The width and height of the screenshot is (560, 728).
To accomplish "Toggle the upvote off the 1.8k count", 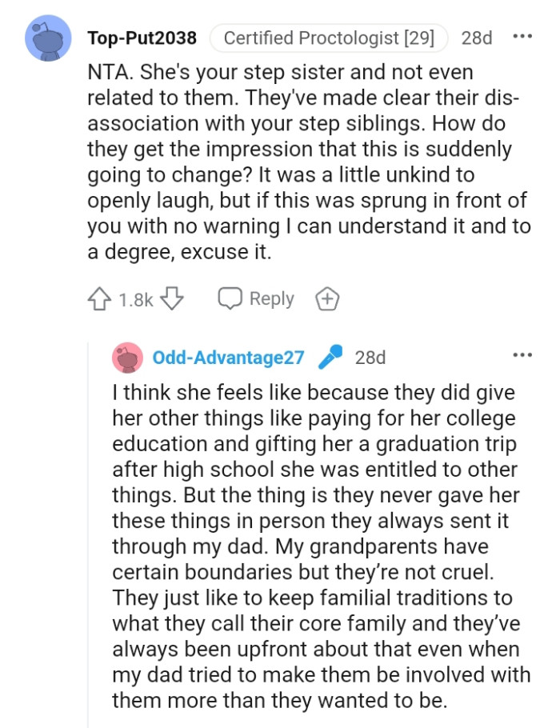I will click(x=99, y=298).
